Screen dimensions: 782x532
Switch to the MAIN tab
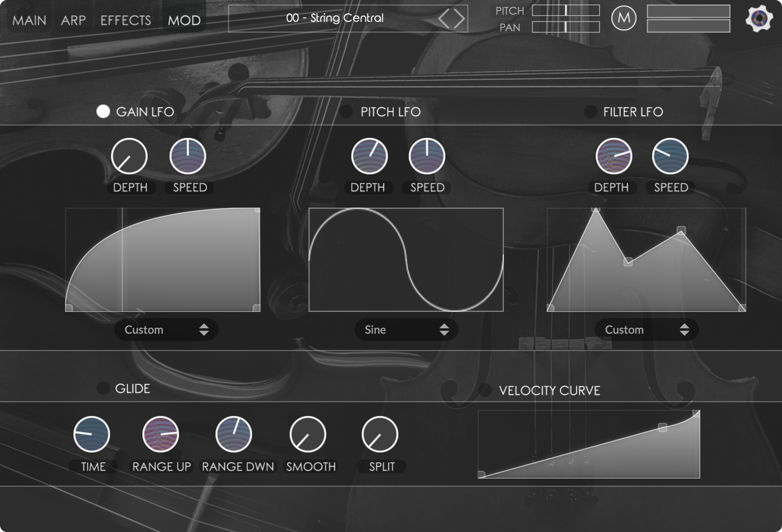(x=29, y=20)
